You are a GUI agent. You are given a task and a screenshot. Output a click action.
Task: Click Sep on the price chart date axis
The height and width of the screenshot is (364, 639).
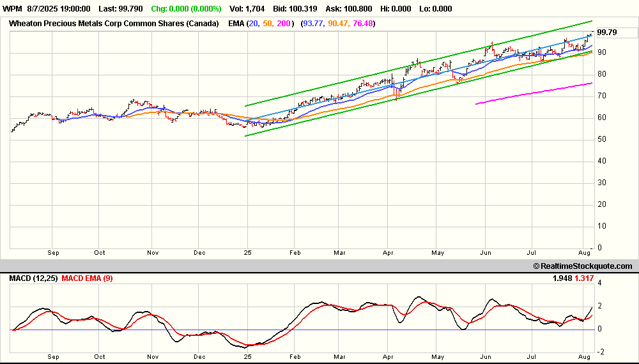pyautogui.click(x=54, y=253)
